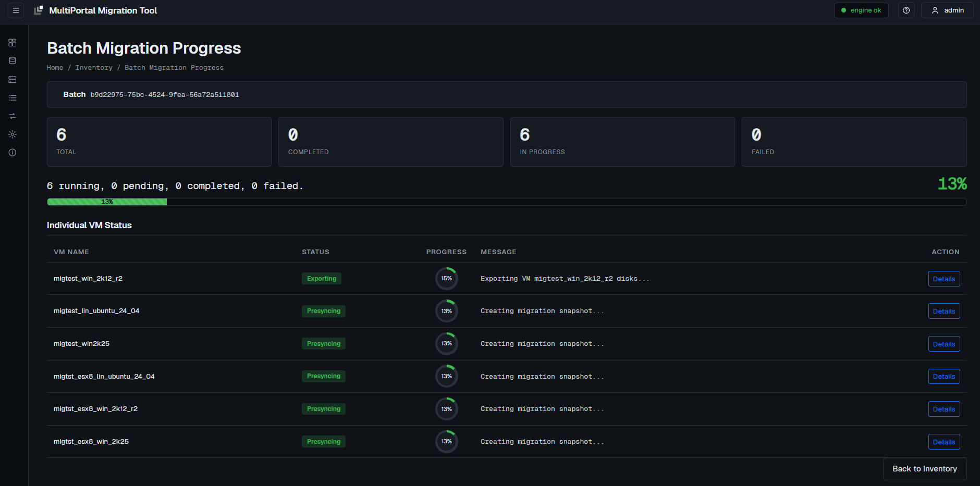Open Details for migtest_win_2k12_r2
Image resolution: width=980 pixels, height=486 pixels.
(944, 279)
